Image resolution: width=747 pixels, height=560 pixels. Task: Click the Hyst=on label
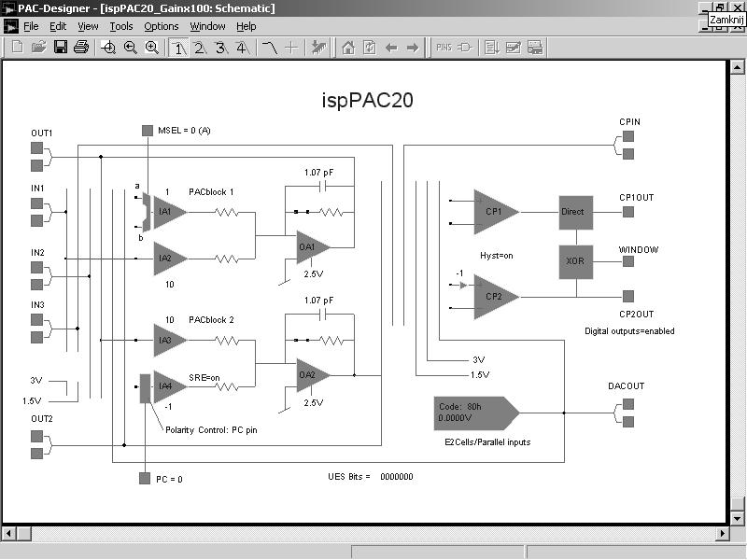click(497, 256)
